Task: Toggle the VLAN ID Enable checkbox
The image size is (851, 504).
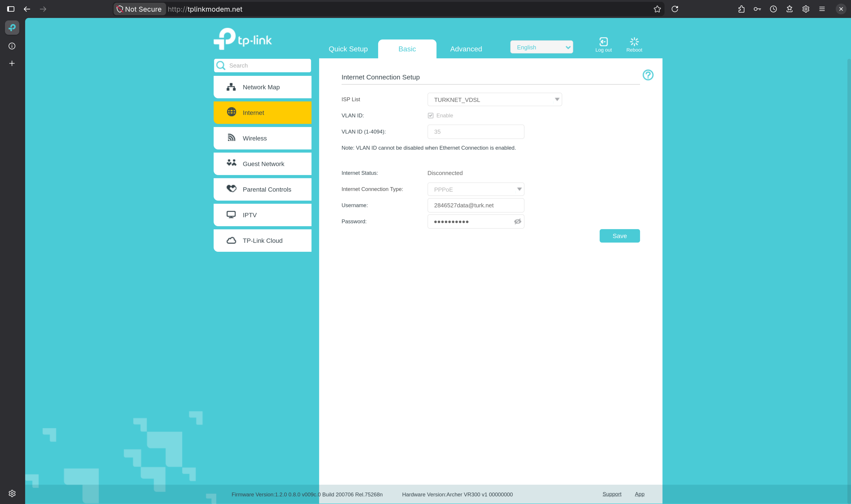Action: 430,115
